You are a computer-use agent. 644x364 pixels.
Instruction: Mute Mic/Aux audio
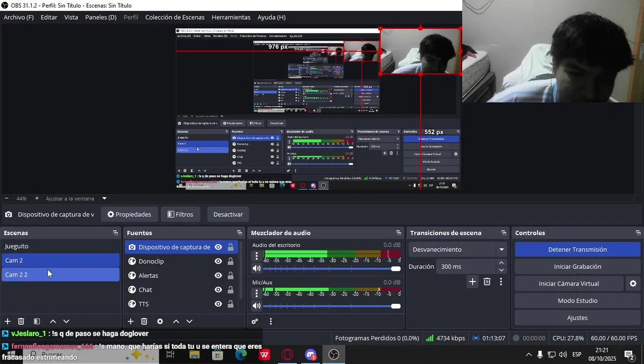coord(257,306)
